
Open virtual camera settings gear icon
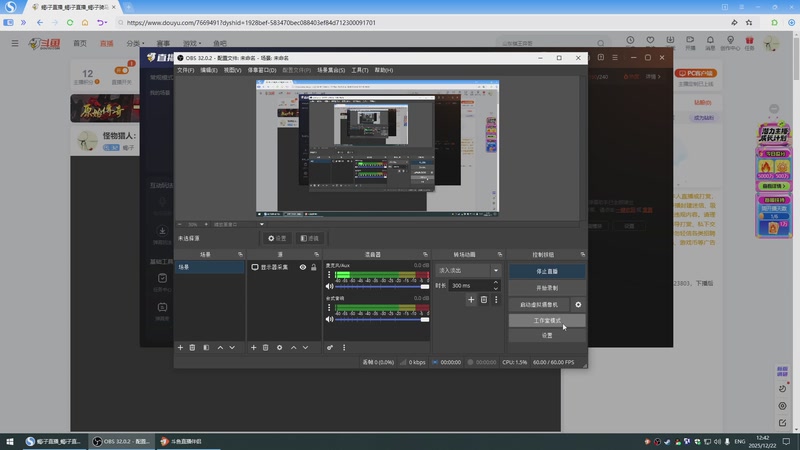pos(578,304)
